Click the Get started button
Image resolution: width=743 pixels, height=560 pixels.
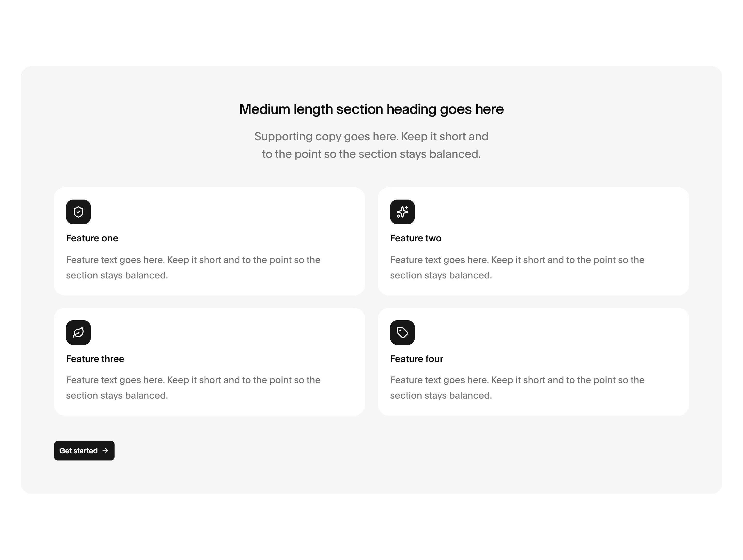pos(84,450)
